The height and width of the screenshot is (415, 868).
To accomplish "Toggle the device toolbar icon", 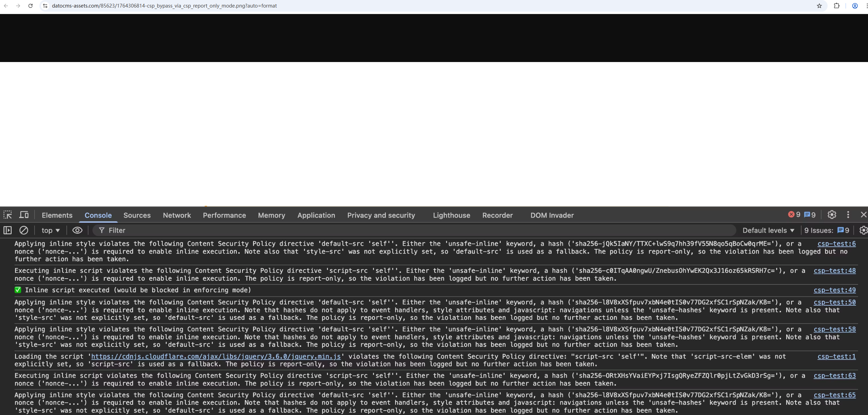I will coord(24,215).
